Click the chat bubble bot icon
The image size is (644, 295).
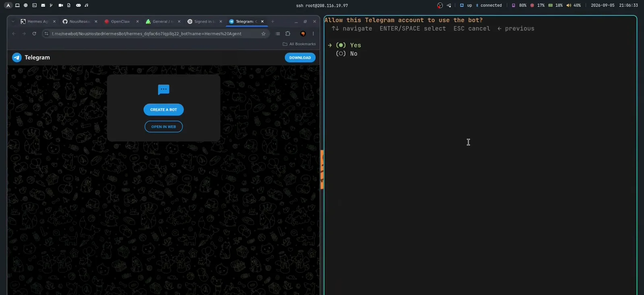click(163, 90)
